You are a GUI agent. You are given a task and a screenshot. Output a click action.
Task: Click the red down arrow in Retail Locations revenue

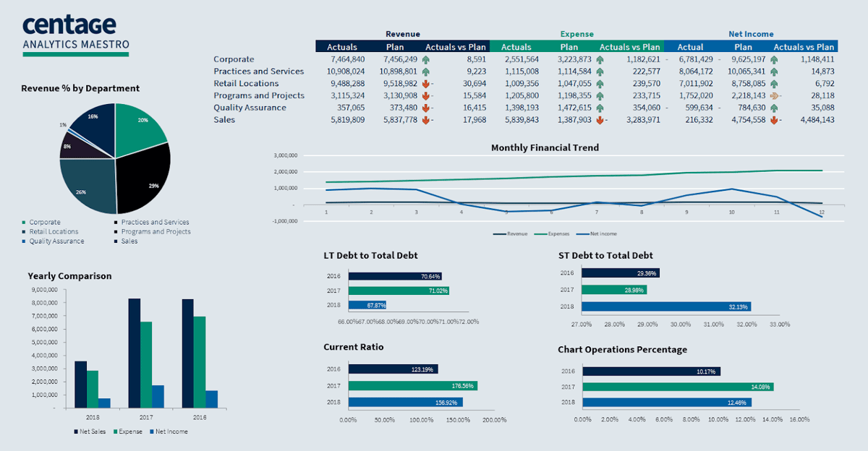(x=425, y=84)
